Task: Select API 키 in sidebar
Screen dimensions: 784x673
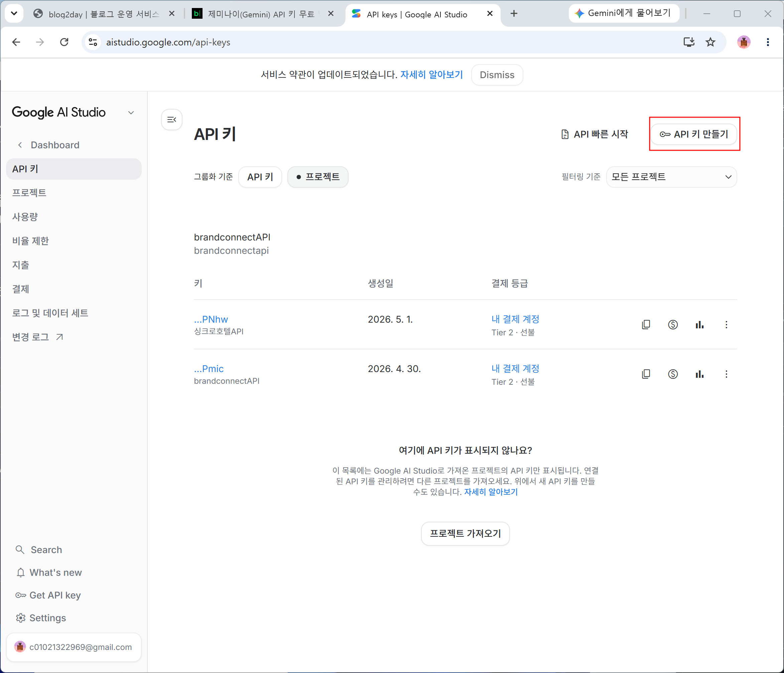Action: click(74, 169)
